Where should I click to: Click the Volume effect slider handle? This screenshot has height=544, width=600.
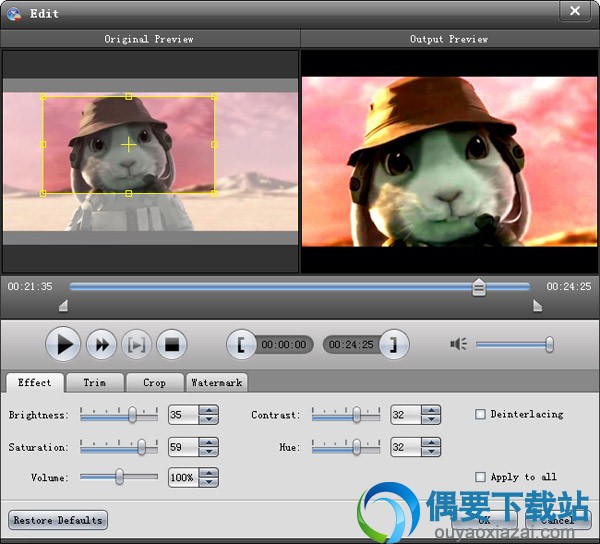(x=119, y=477)
